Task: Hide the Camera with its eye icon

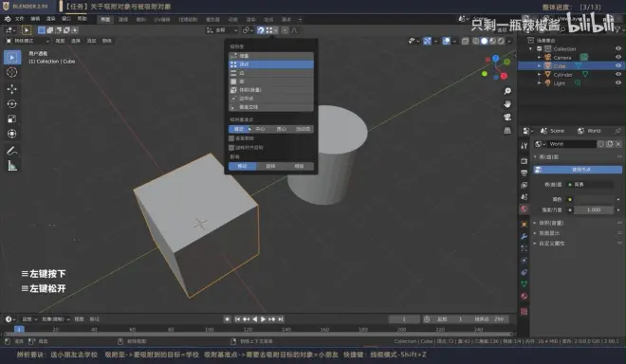Action: point(618,57)
